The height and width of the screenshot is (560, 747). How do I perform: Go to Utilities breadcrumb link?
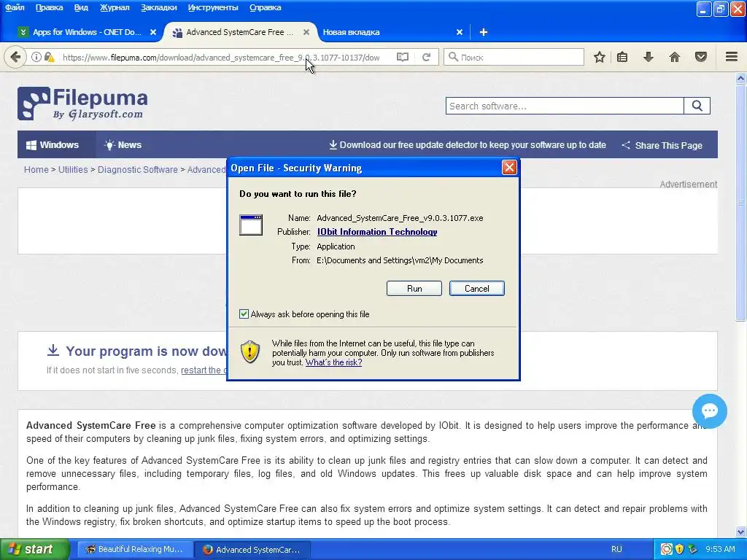pyautogui.click(x=73, y=169)
